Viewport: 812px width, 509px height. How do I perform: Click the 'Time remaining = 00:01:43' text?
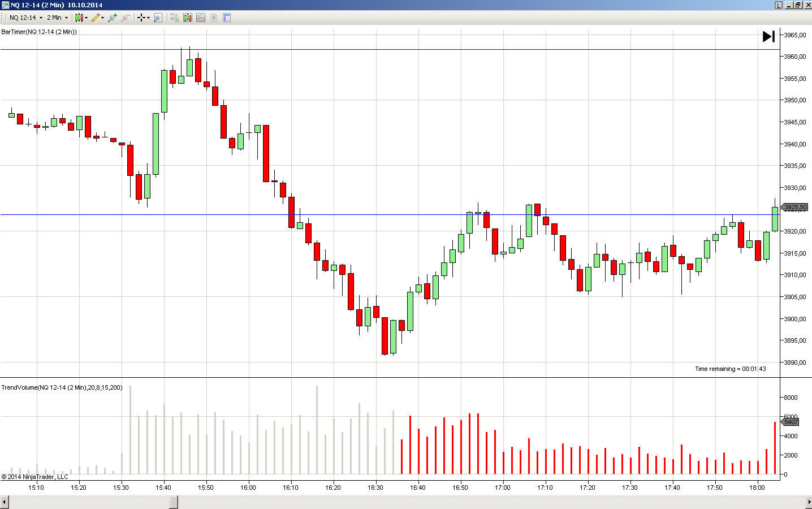731,369
